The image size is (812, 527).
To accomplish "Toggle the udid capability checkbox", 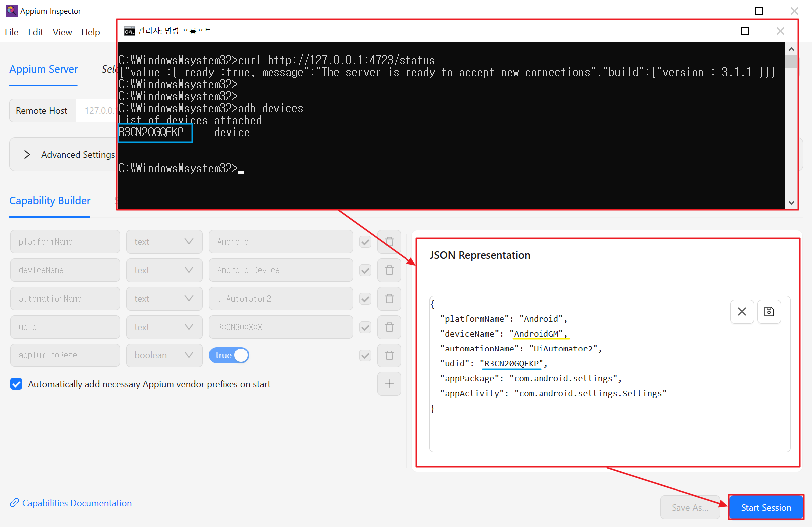I will click(x=365, y=328).
